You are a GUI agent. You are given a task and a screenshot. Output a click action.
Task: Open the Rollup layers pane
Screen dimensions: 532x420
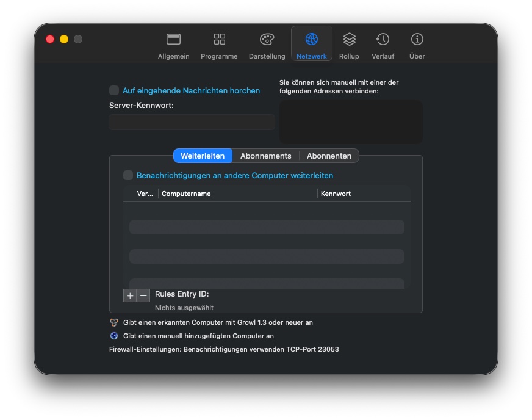(349, 46)
